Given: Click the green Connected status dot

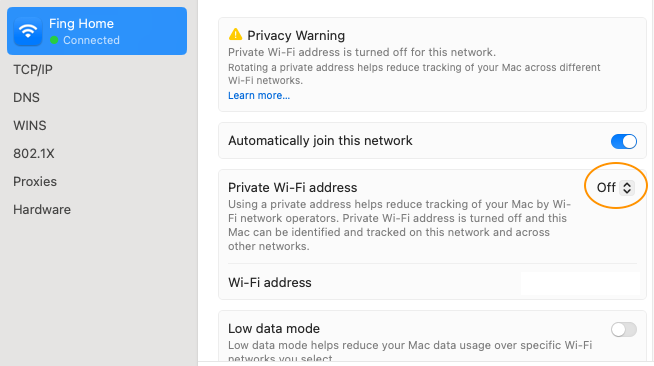Looking at the screenshot, I should coord(54,40).
